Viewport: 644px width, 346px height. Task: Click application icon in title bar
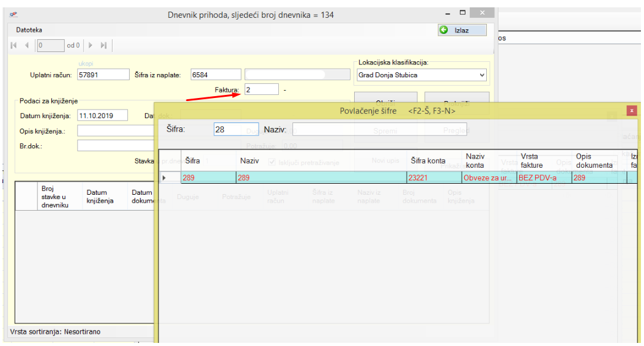point(13,14)
